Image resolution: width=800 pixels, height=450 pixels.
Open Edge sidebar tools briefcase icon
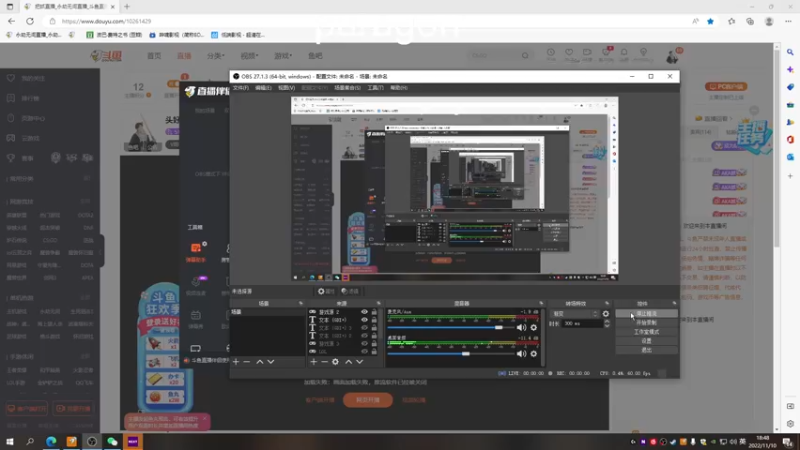(790, 105)
